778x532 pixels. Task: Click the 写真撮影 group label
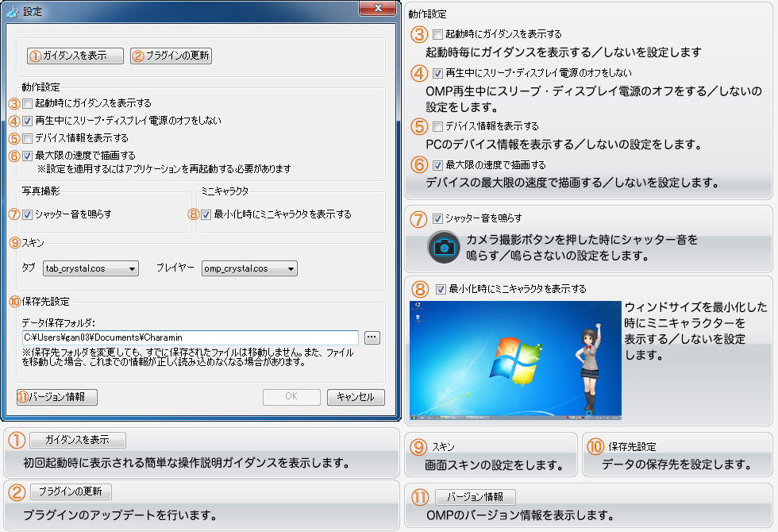point(40,191)
